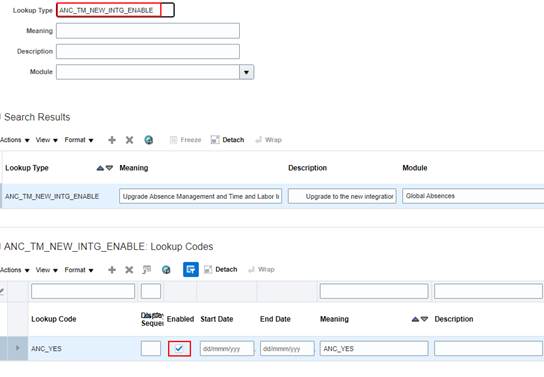Screen dimensions: 544x377
Task: Expand the ANC_YES row details arrow
Action: [x=17, y=348]
